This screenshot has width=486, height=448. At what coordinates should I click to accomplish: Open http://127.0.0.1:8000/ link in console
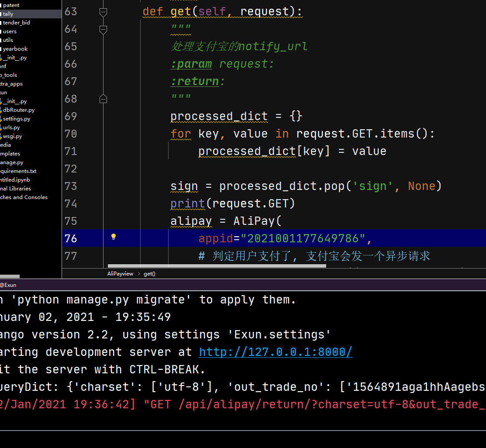(x=276, y=352)
